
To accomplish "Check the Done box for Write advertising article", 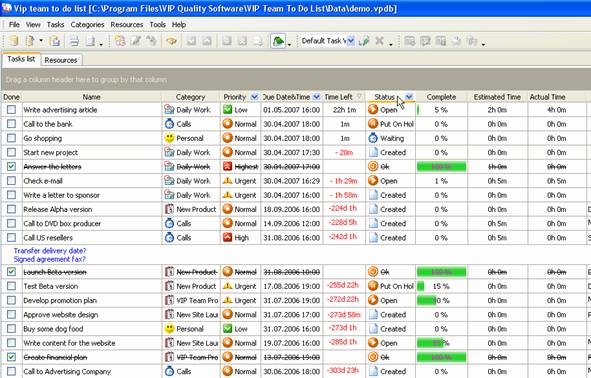I will [x=11, y=110].
